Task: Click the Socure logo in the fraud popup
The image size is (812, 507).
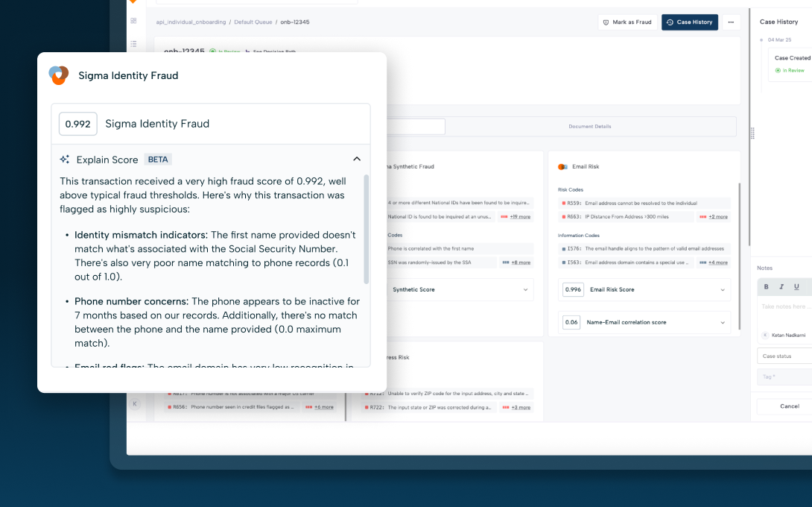Action: pyautogui.click(x=59, y=75)
